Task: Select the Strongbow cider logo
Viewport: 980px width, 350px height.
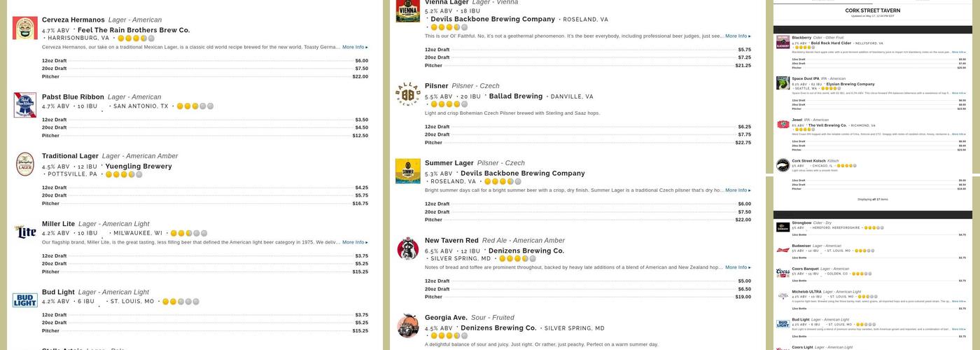Action: pos(783,227)
